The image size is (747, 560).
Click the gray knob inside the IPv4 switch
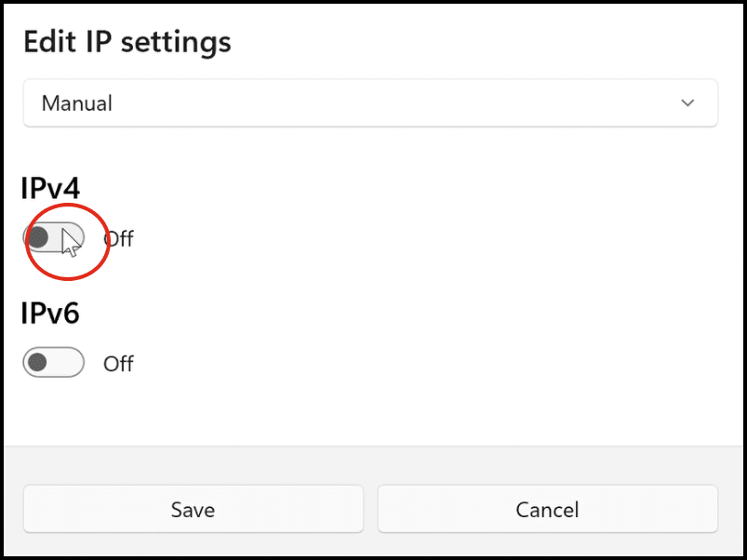pyautogui.click(x=38, y=238)
